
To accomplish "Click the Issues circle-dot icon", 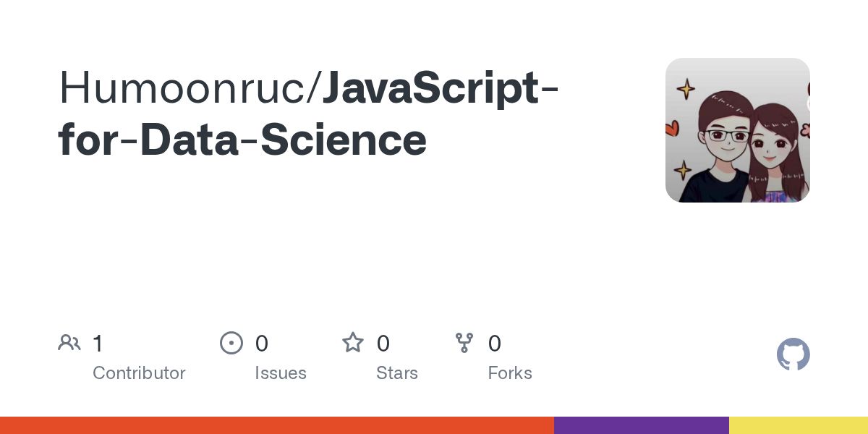I will [231, 343].
